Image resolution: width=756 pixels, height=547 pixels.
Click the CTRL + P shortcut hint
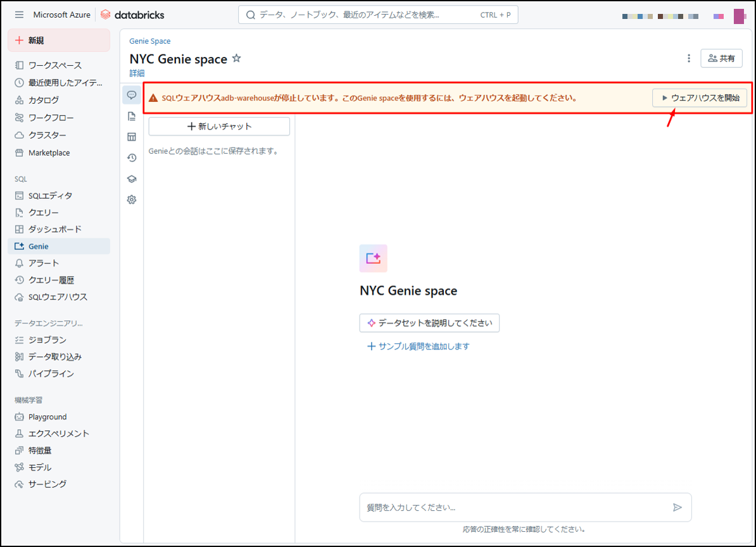coord(495,15)
